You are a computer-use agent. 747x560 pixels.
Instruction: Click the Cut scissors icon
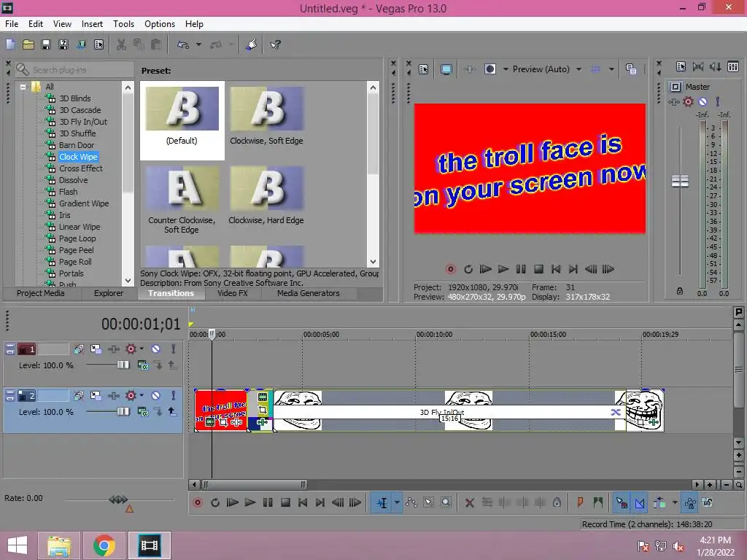(122, 44)
